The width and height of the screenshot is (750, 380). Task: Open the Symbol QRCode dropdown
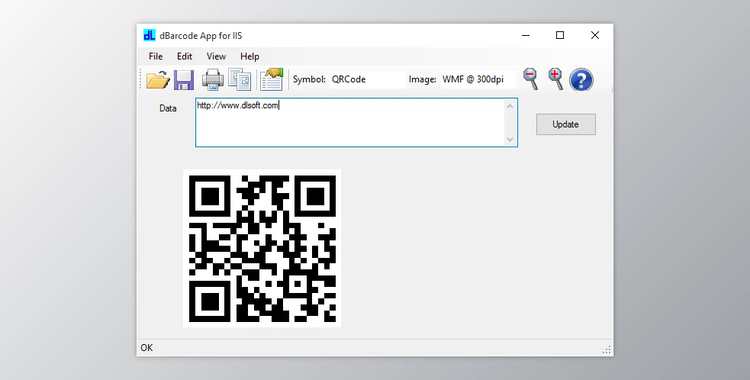click(367, 79)
